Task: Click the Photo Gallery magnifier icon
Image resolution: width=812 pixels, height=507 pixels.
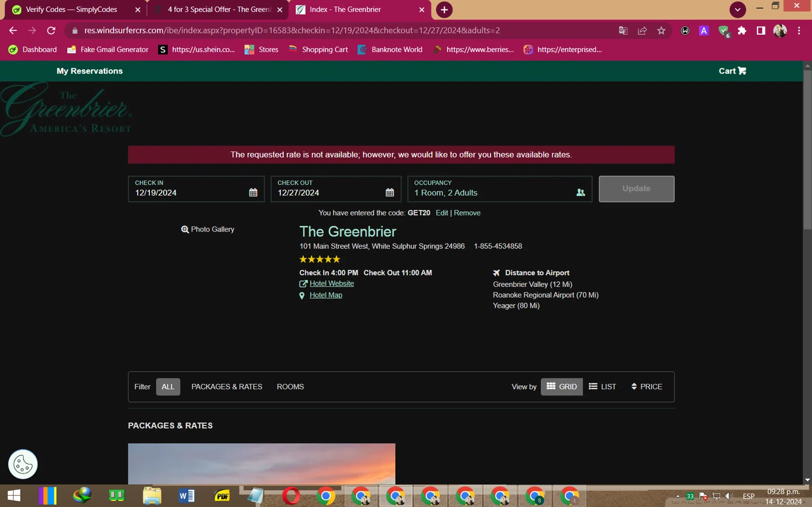Action: pyautogui.click(x=185, y=229)
